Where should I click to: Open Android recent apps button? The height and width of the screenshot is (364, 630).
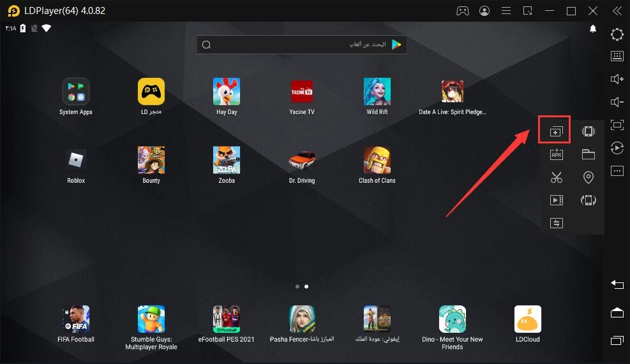(617, 340)
